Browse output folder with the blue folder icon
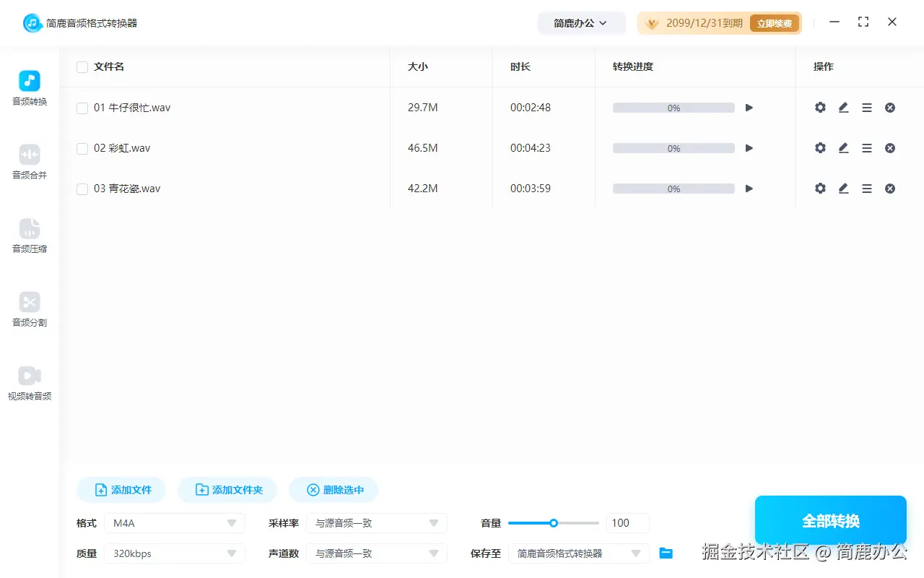Screen dimensions: 924x578 tap(666, 553)
